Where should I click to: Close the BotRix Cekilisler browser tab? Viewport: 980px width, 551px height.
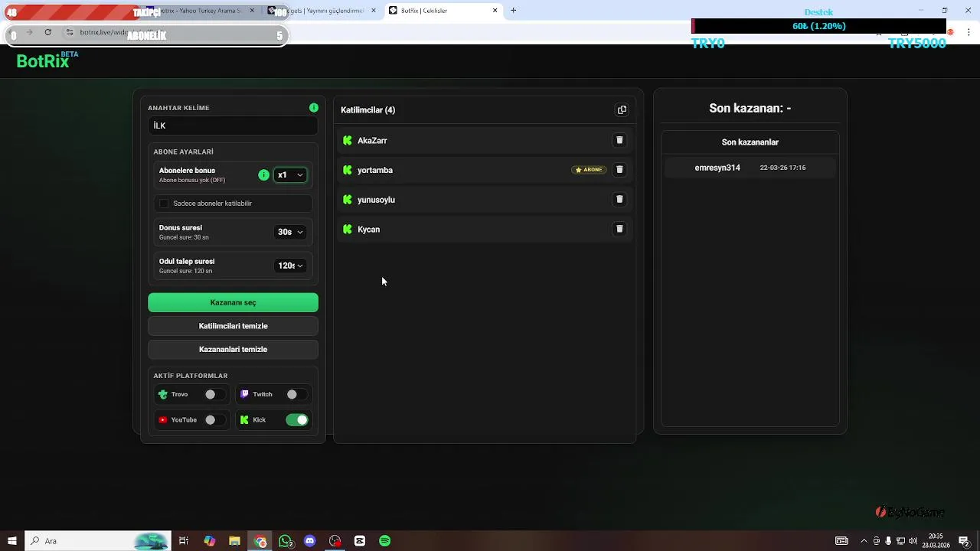click(495, 11)
